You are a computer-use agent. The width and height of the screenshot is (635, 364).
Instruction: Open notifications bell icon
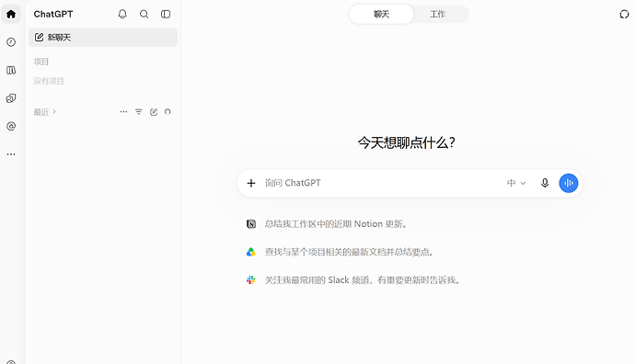[122, 14]
